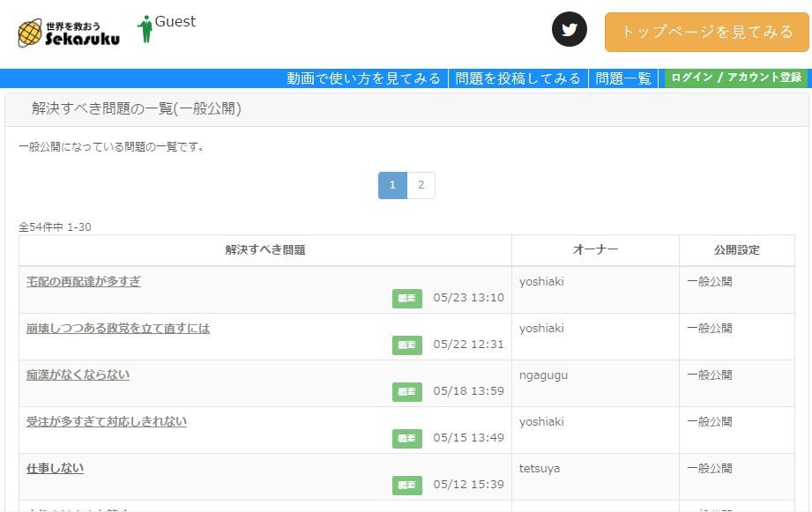812x512 pixels.
Task: Click the 概要 badge dated 05/15 13:49
Action: click(x=406, y=439)
